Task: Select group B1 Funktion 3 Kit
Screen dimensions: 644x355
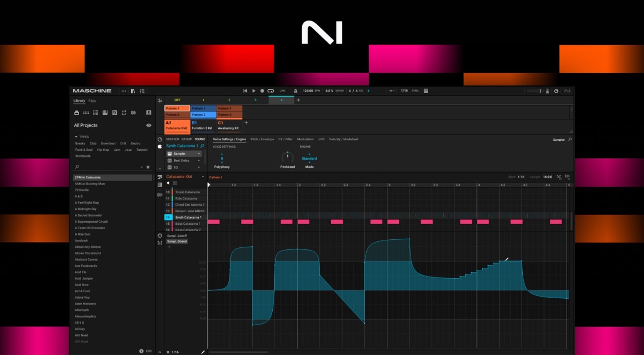Action: 203,125
